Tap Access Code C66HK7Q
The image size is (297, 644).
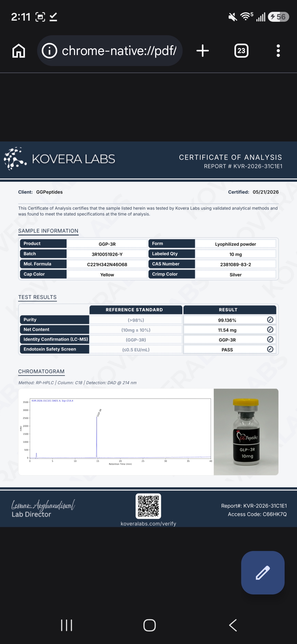(x=257, y=514)
